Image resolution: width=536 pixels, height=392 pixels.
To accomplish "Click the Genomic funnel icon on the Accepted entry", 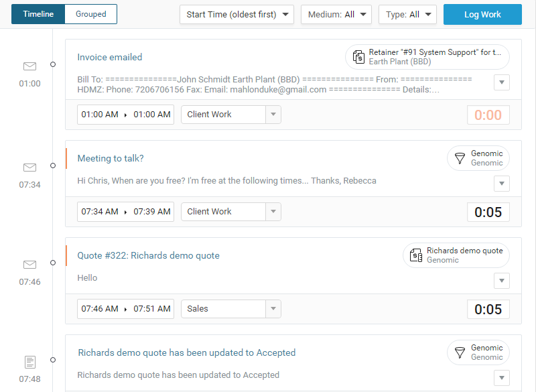I will click(x=459, y=352).
